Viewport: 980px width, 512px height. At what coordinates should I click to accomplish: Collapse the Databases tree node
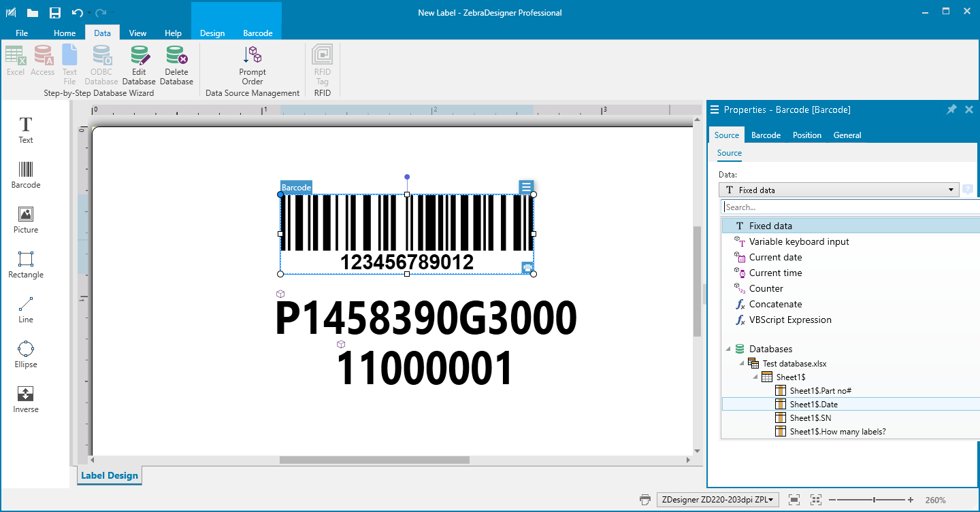[729, 349]
